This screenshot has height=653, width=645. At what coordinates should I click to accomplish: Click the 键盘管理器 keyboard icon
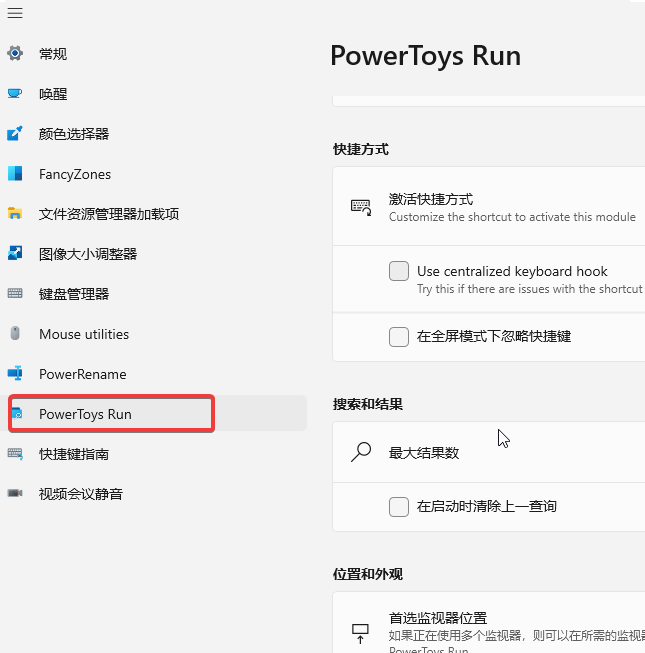15,293
